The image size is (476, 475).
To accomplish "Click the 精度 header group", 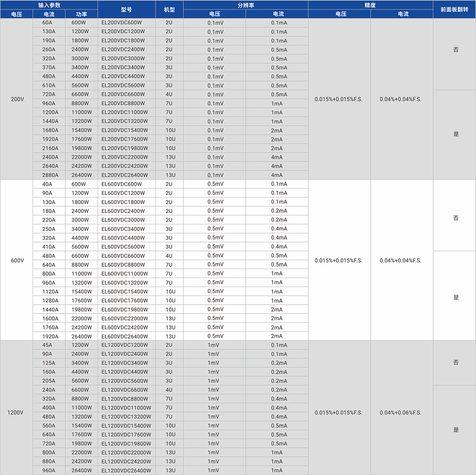I will point(370,5).
